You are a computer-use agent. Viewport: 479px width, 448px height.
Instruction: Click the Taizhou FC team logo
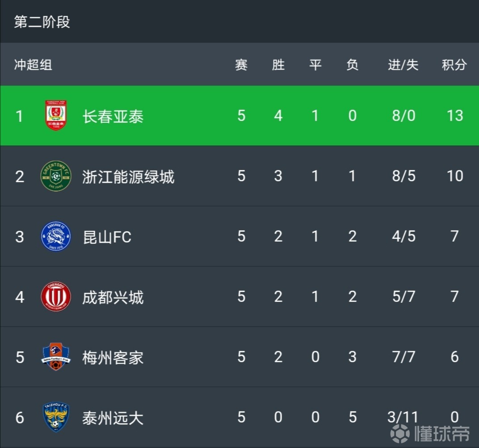pos(55,418)
